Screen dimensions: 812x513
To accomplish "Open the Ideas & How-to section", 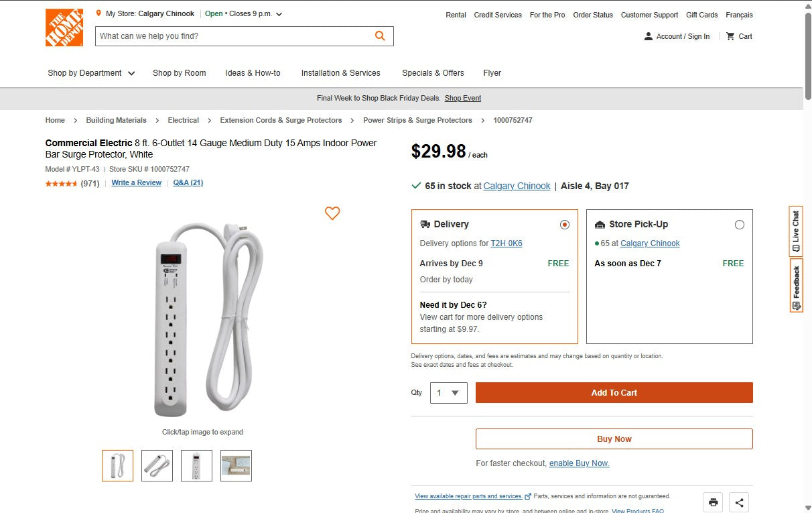I will coord(253,73).
